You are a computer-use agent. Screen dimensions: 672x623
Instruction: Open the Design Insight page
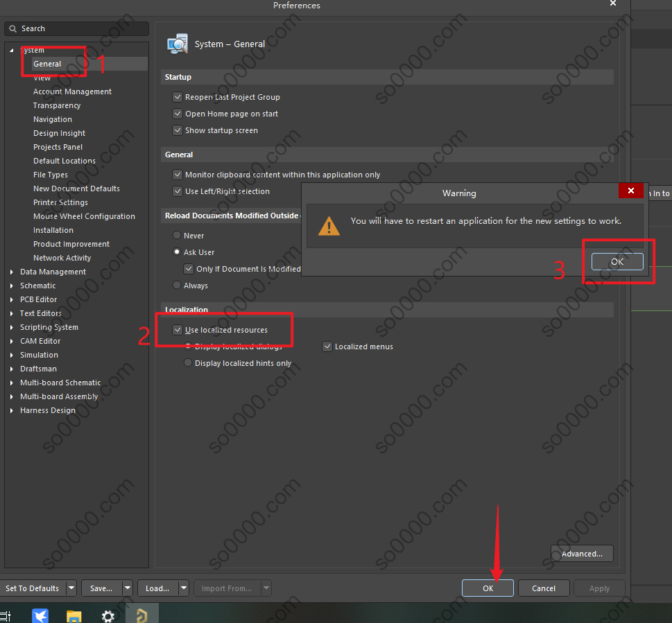pos(59,133)
